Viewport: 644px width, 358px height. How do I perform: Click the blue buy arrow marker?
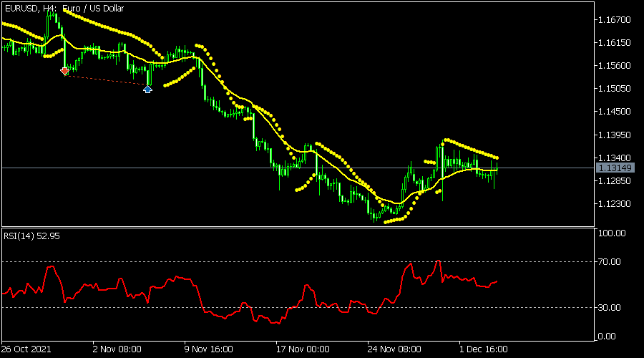click(x=147, y=89)
